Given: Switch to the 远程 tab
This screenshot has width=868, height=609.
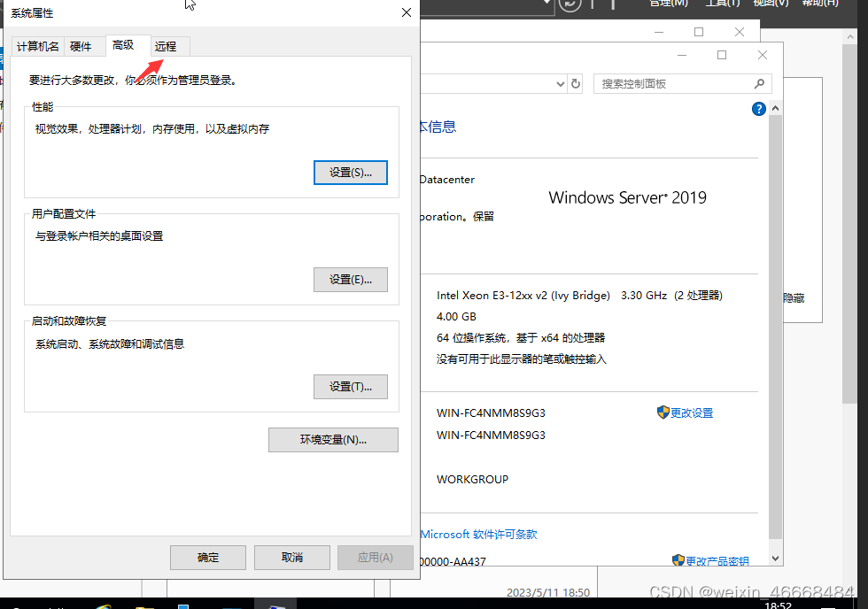Looking at the screenshot, I should click(x=166, y=46).
